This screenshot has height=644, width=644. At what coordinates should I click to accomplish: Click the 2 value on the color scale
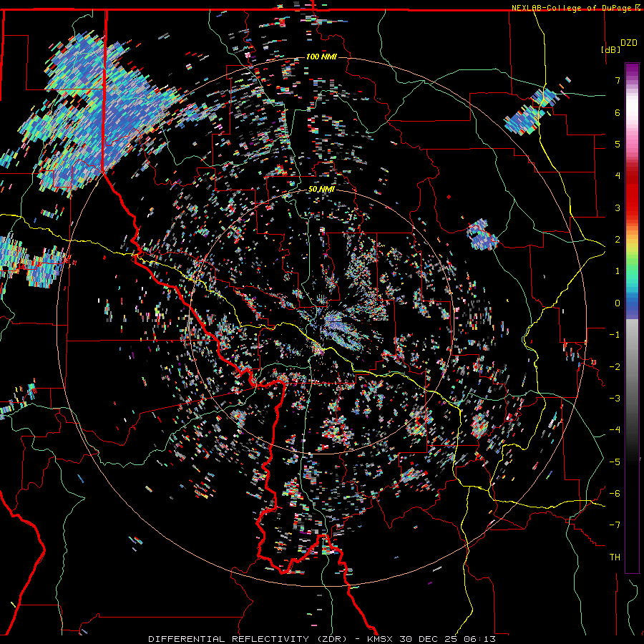coord(618,240)
